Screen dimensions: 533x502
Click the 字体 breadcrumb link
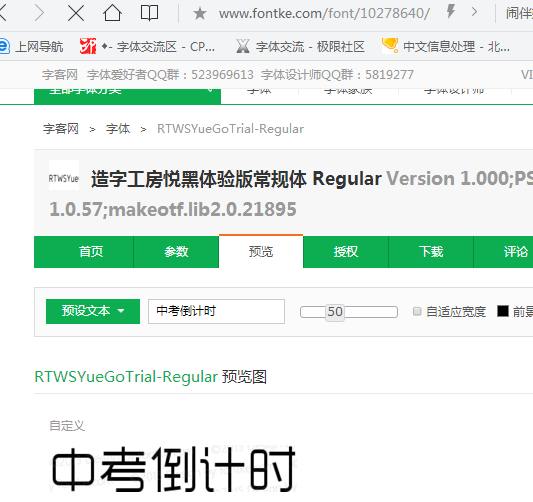pyautogui.click(x=118, y=129)
